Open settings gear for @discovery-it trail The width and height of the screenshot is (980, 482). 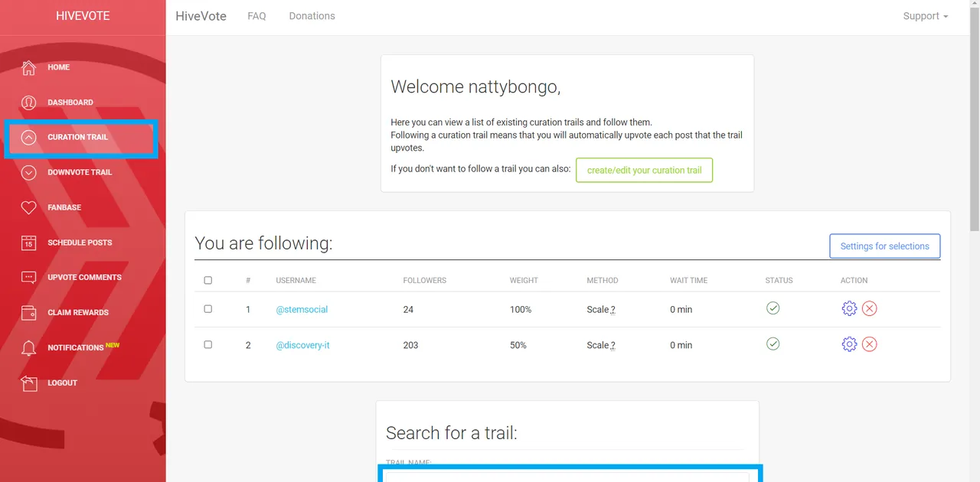pos(849,344)
